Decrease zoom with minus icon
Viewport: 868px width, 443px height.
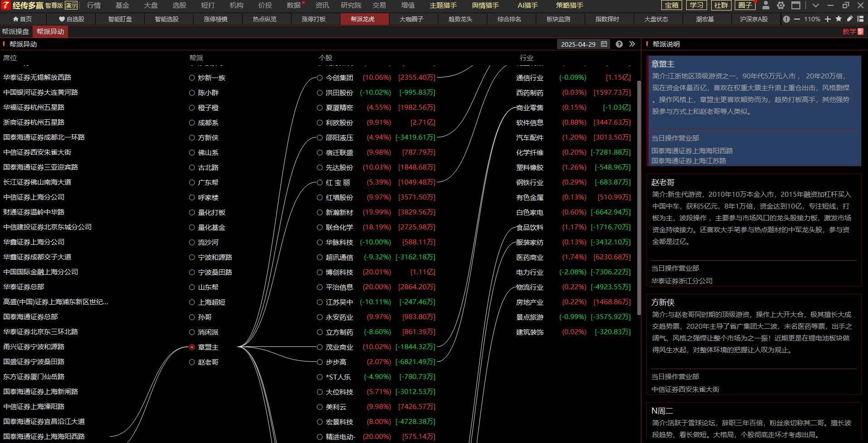point(797,19)
